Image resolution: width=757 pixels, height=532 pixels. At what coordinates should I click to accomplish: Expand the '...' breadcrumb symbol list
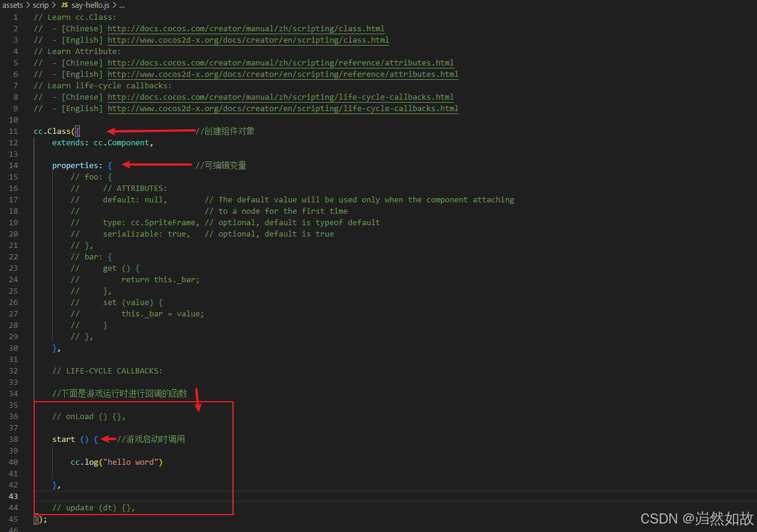[122, 5]
